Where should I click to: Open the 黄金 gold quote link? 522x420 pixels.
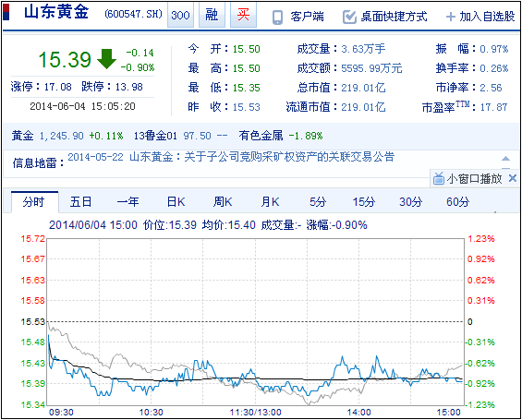[x=23, y=136]
